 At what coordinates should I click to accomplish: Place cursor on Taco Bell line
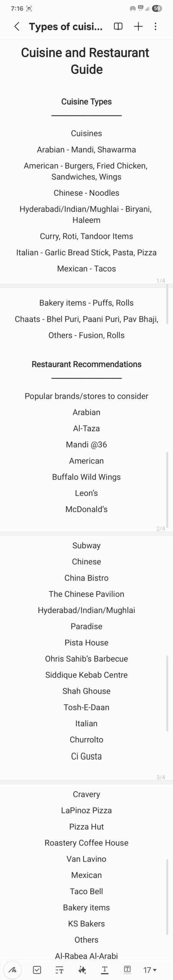point(86,891)
